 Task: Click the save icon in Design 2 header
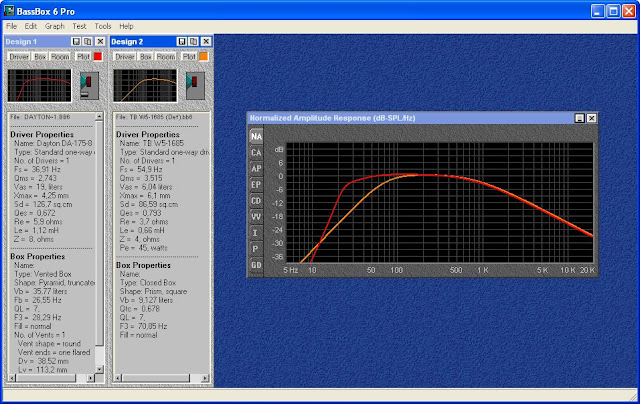[180, 41]
